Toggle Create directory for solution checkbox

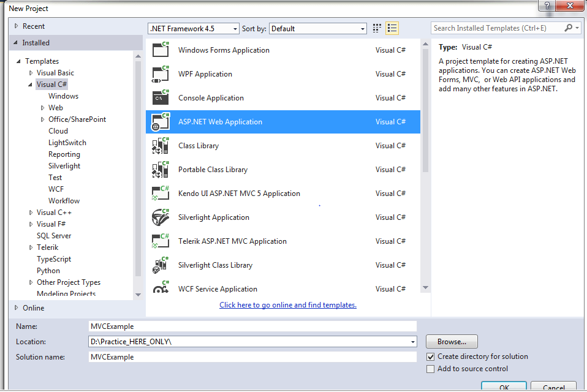[431, 357]
